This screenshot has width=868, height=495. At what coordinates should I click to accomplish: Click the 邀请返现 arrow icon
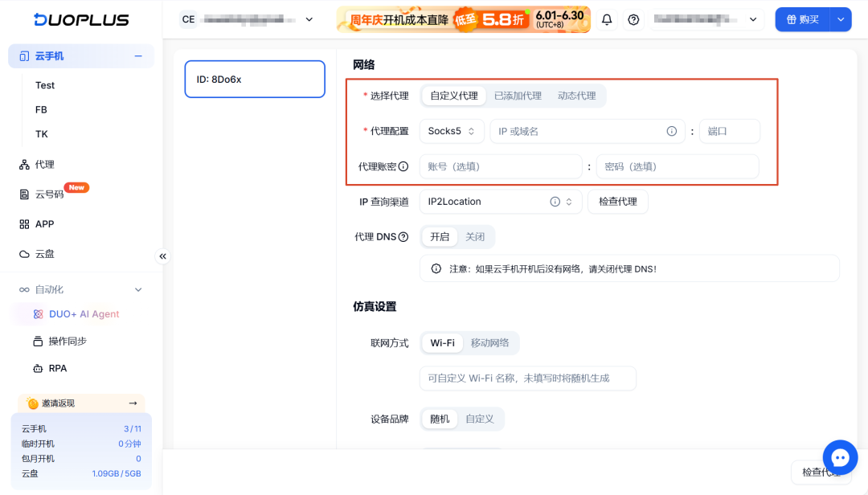[x=133, y=403]
